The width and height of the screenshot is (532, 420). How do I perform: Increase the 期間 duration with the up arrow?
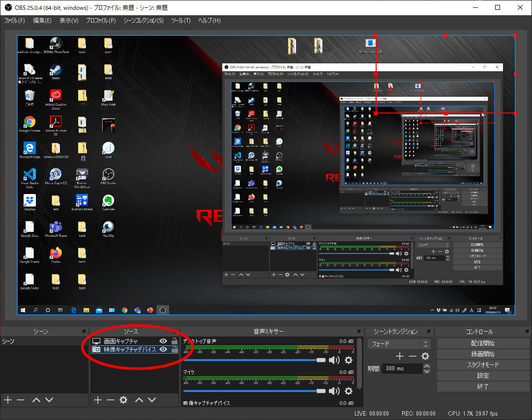pos(427,366)
